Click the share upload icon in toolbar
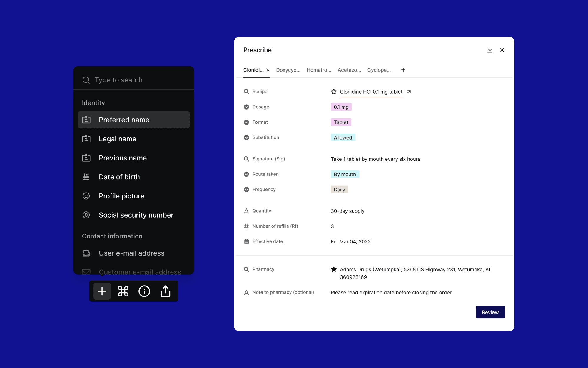This screenshot has width=588, height=368. pos(166,291)
